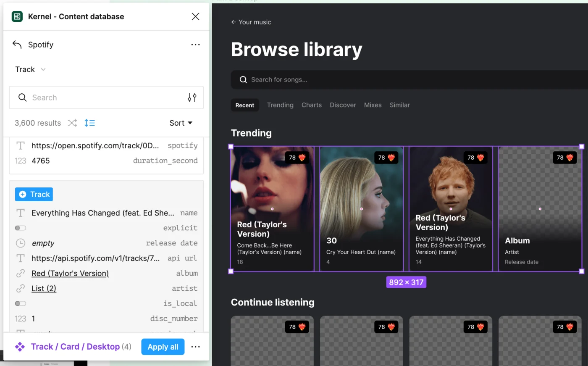Select the Adele 30 album card
The width and height of the screenshot is (588, 366).
361,209
